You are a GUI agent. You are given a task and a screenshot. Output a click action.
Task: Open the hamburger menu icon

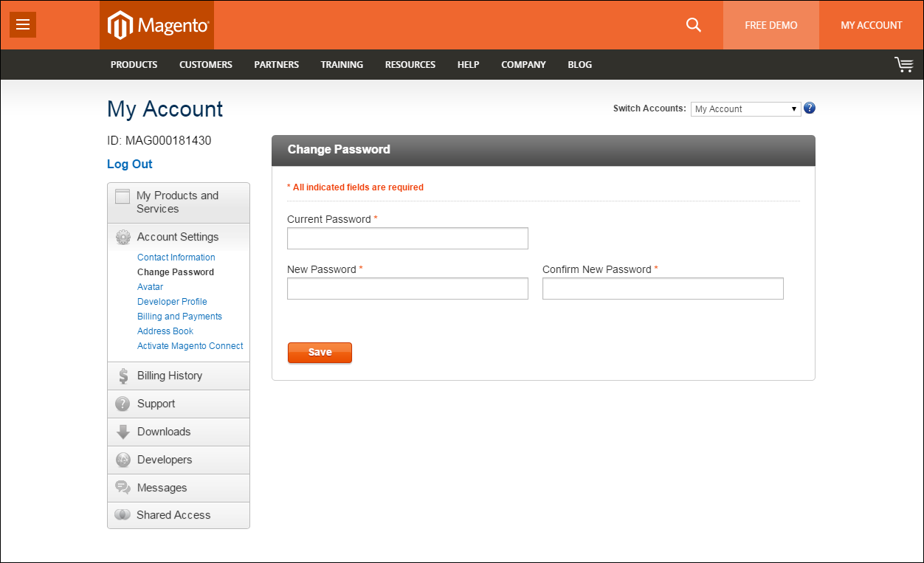coord(23,24)
